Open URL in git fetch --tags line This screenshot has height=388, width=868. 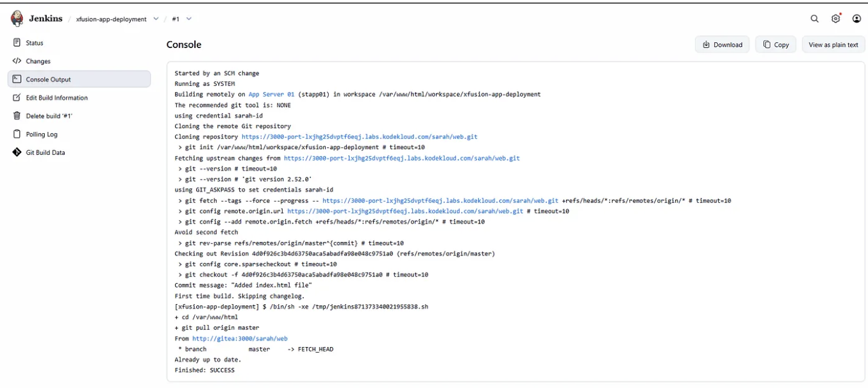pos(440,200)
